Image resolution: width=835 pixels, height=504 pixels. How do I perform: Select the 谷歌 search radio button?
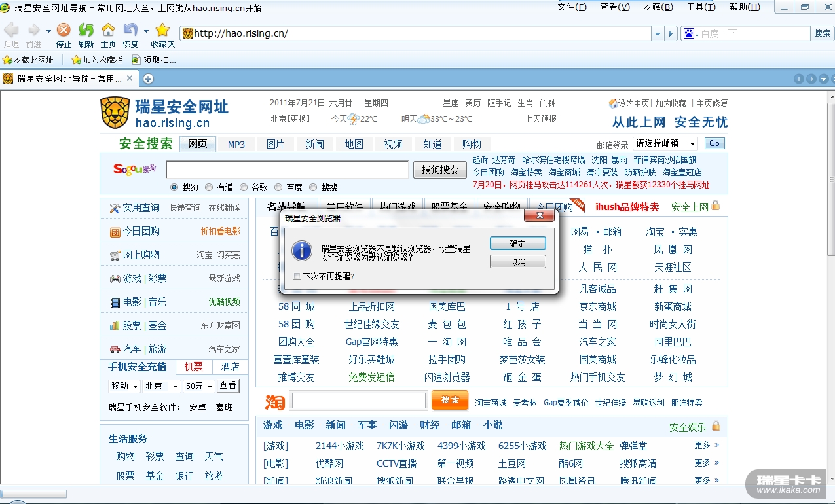click(x=244, y=187)
